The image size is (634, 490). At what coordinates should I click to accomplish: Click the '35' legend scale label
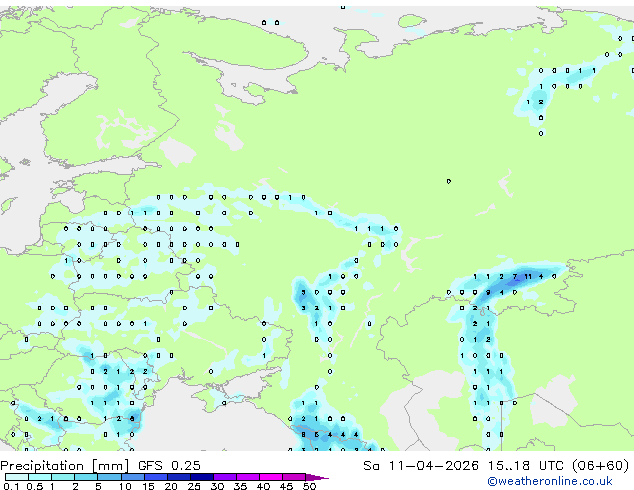pos(240,486)
